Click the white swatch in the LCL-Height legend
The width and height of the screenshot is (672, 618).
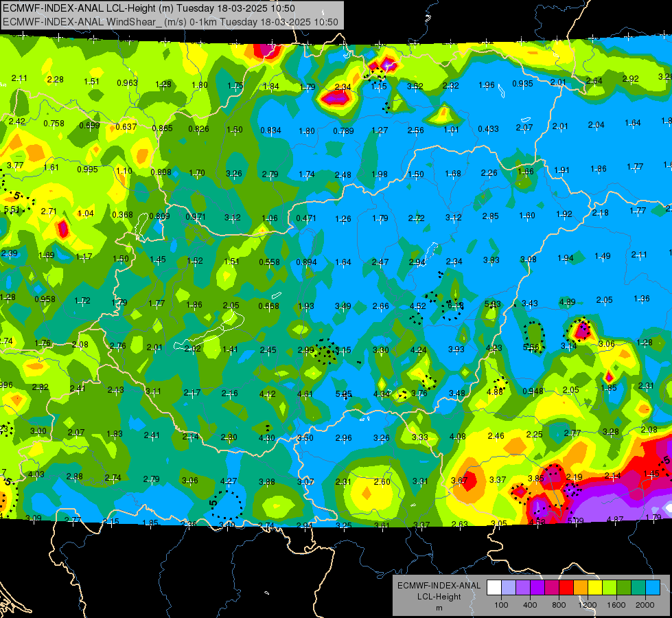[x=494, y=587]
